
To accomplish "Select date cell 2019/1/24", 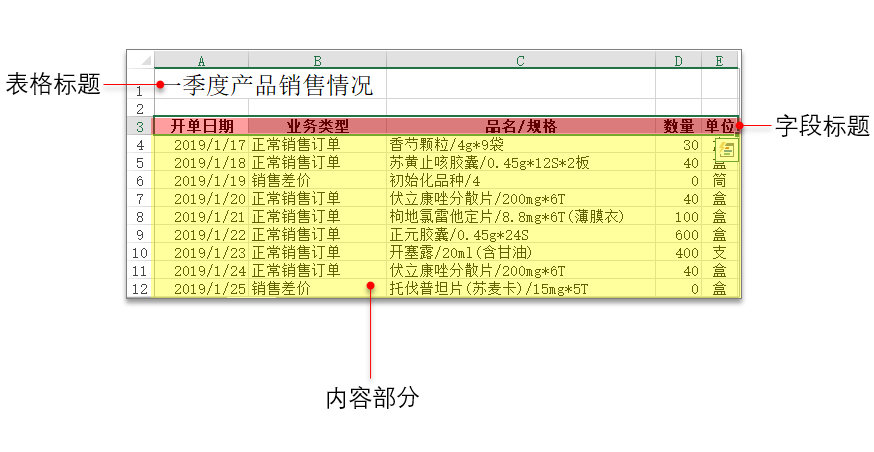I will 201,270.
